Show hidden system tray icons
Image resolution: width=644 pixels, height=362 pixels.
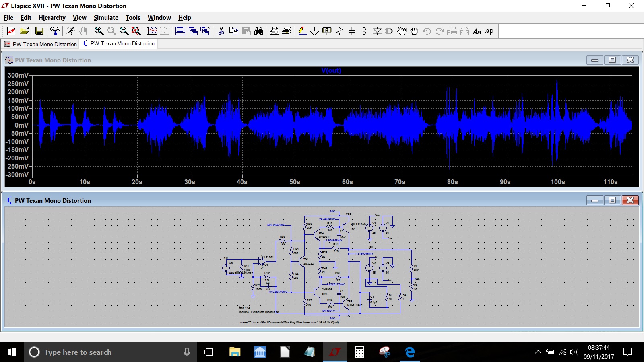pos(538,352)
